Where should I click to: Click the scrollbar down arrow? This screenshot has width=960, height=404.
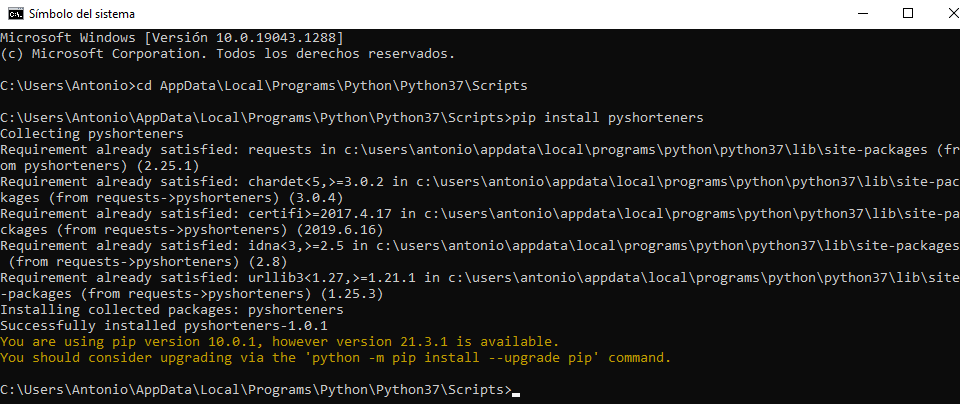(951, 395)
